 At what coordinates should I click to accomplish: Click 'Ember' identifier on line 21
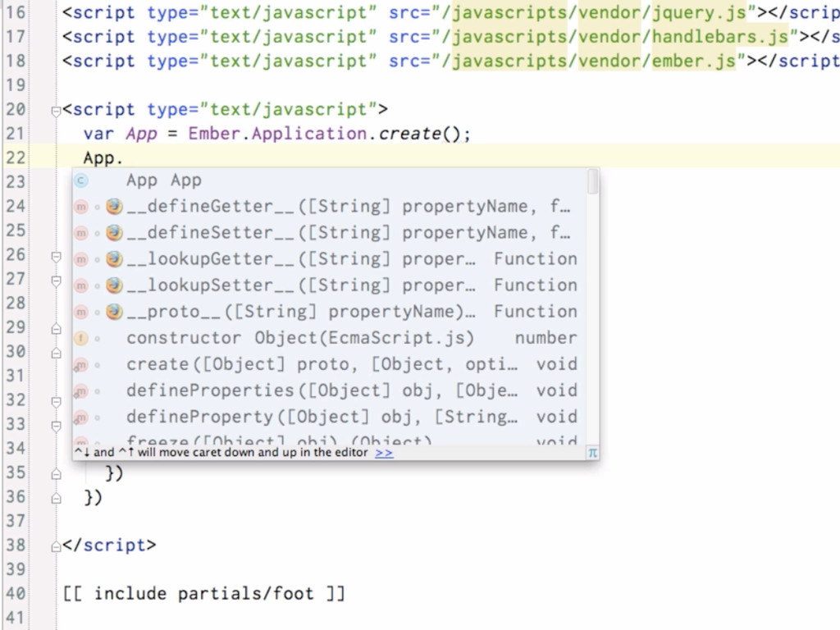pos(214,133)
